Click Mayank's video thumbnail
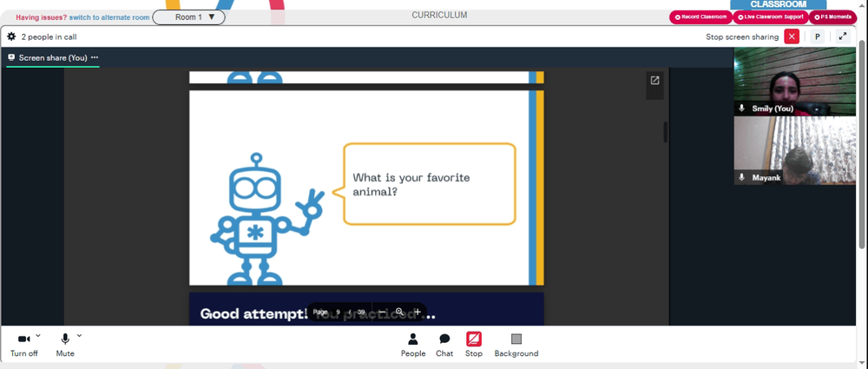This screenshot has height=369, width=868. [x=794, y=150]
